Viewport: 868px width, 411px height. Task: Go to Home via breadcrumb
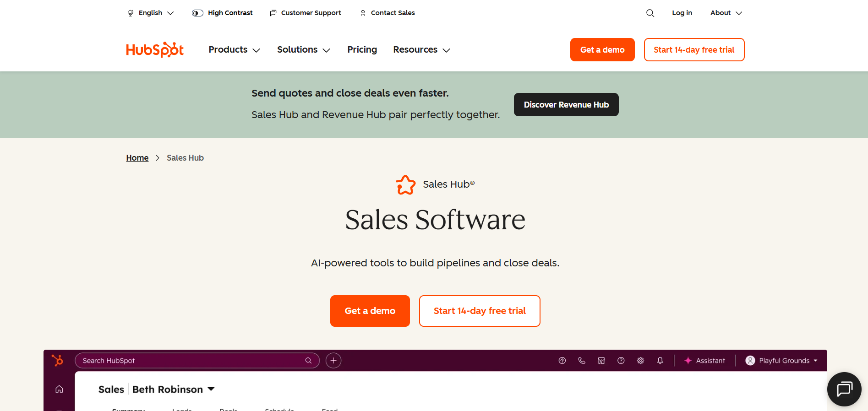[137, 158]
